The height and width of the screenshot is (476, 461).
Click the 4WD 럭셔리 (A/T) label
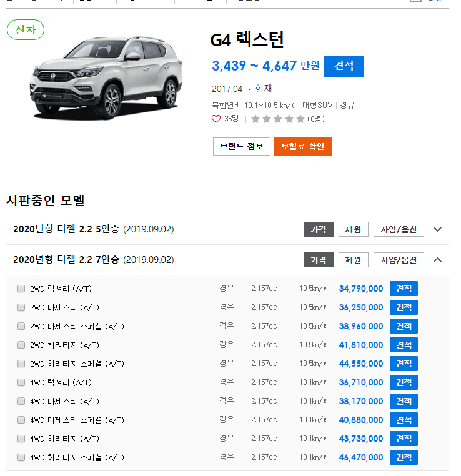[61, 382]
